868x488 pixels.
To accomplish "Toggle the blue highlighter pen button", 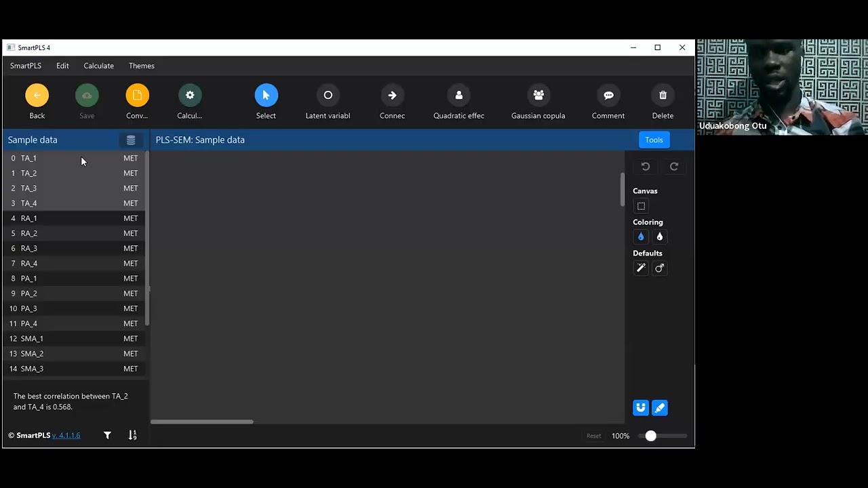I will click(x=660, y=407).
